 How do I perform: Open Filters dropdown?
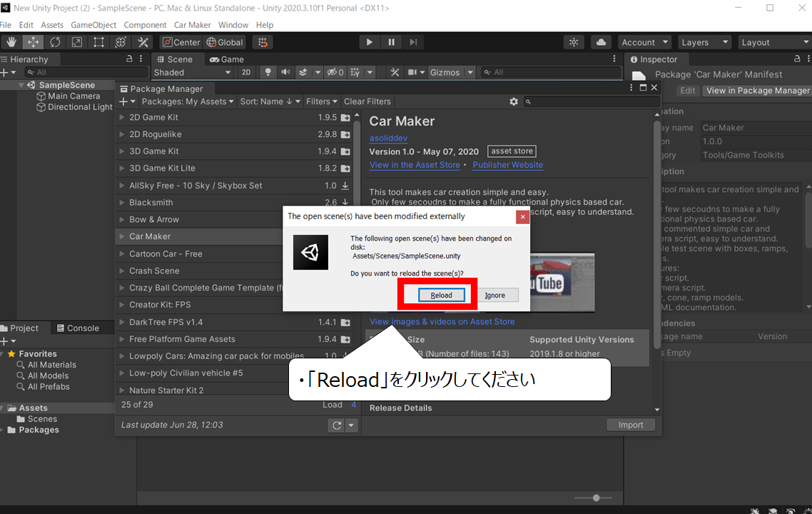pos(322,101)
